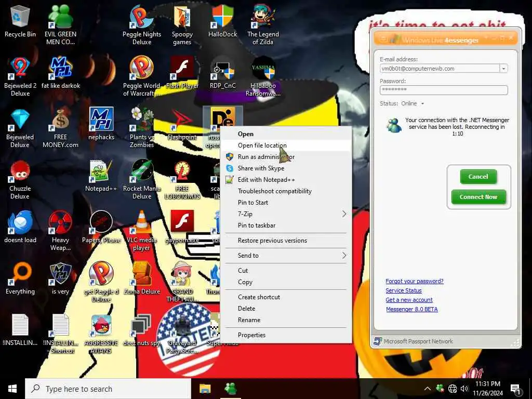Open the nephacks desktop shortcut
Image resolution: width=532 pixels, height=399 pixels.
point(101,124)
